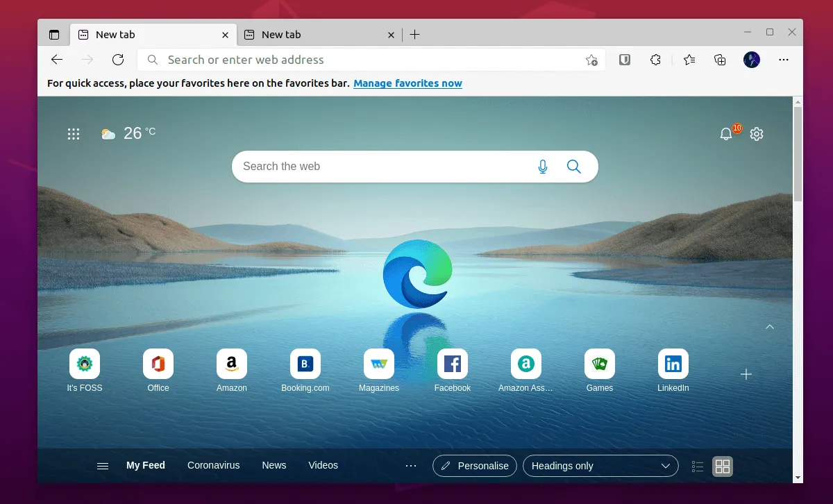Click inside the Search the web field
833x504 pixels.
382,167
